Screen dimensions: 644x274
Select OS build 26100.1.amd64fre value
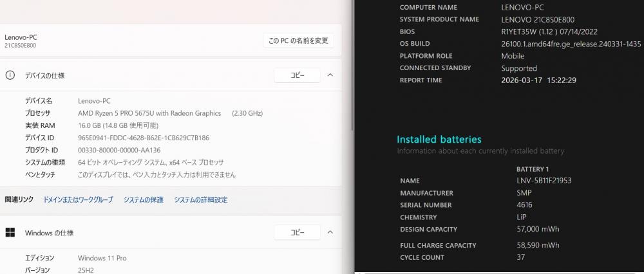point(571,44)
